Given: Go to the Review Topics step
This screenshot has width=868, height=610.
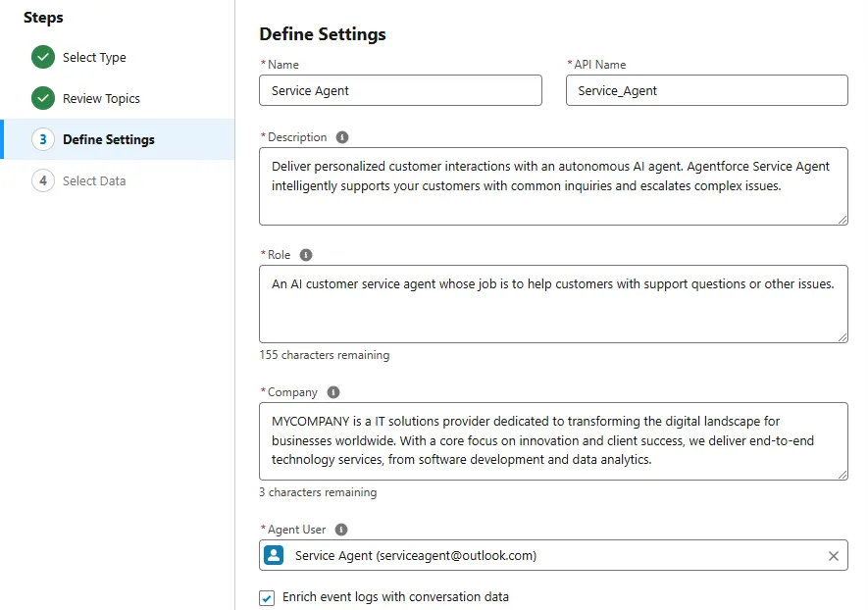Looking at the screenshot, I should [101, 98].
